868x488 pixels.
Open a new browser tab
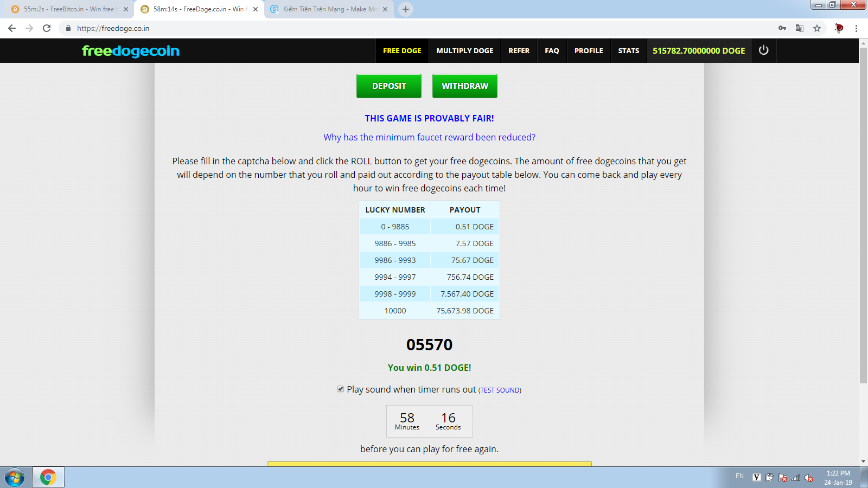pos(406,9)
